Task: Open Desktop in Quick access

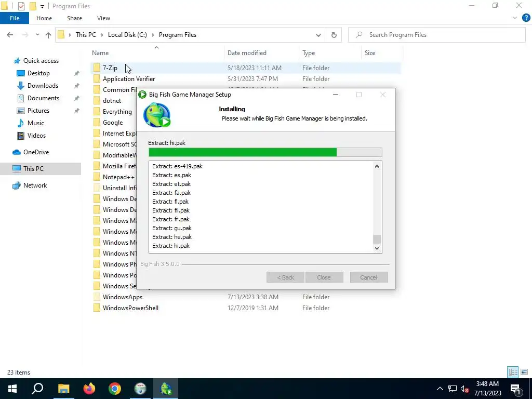Action: [x=38, y=73]
